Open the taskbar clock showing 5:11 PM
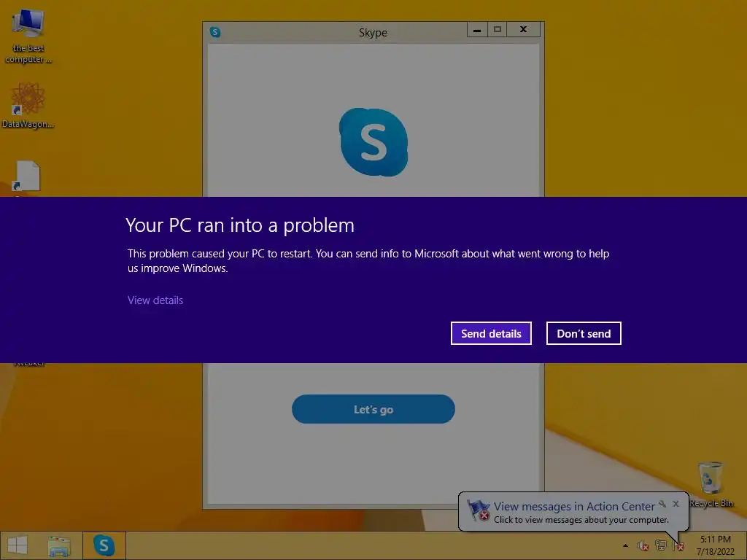Image resolution: width=747 pixels, height=560 pixels. point(715,545)
